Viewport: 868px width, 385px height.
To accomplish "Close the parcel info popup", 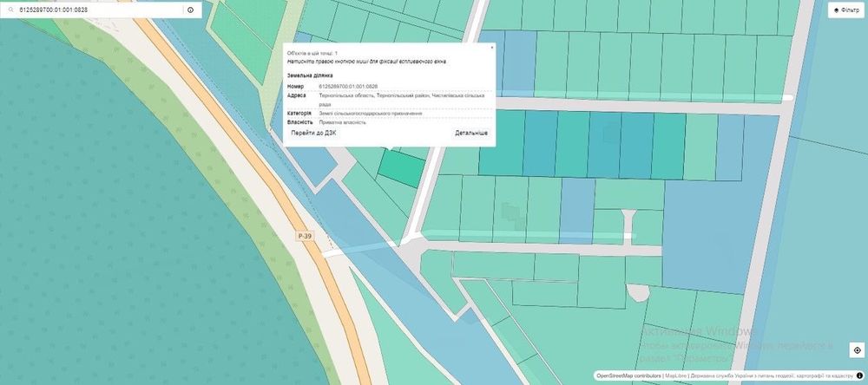I will tap(491, 48).
